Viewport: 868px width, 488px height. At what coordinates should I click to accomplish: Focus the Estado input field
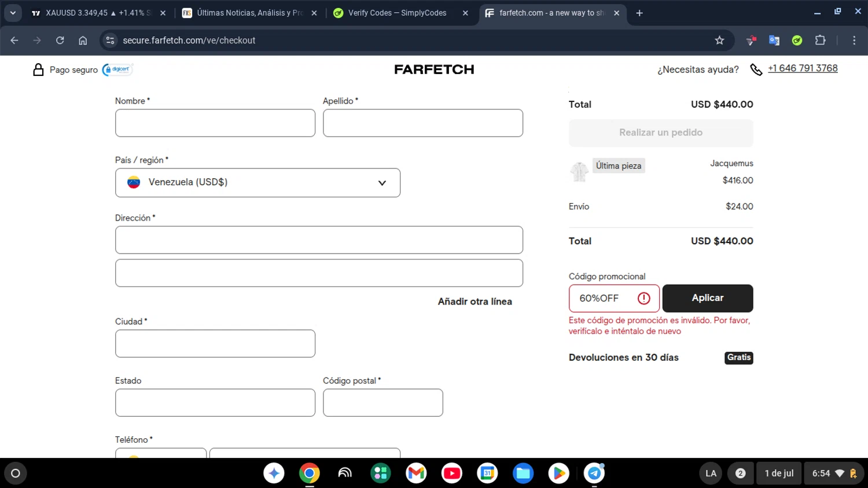[x=215, y=402]
